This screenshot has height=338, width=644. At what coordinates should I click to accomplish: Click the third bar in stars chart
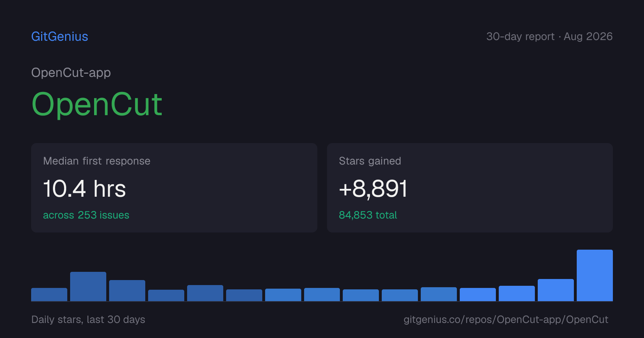127,290
